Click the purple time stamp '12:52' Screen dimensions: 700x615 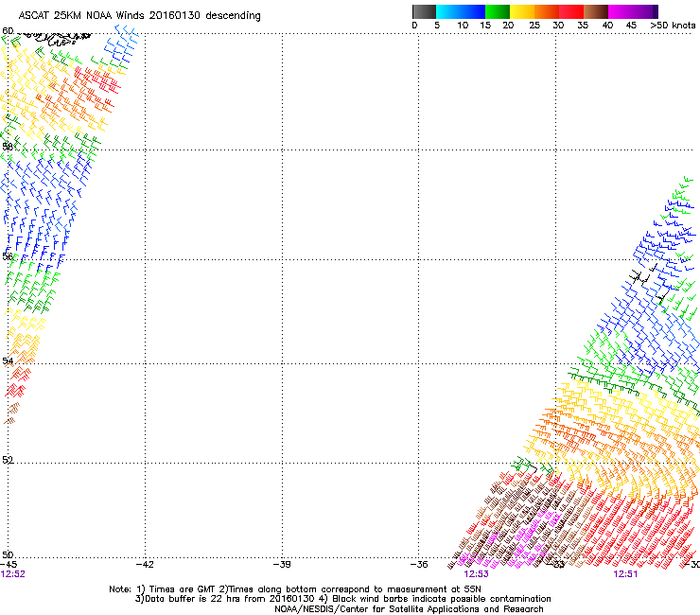coord(13,574)
